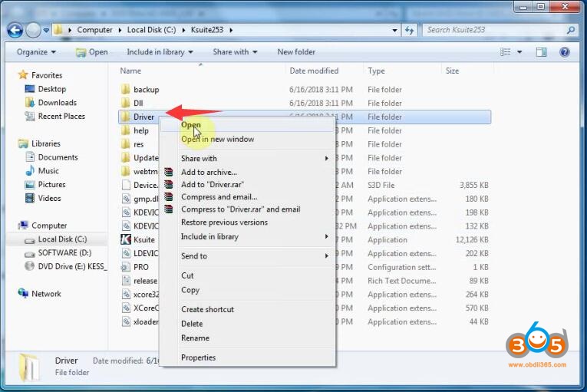Select the Dll folder icon

pos(126,103)
